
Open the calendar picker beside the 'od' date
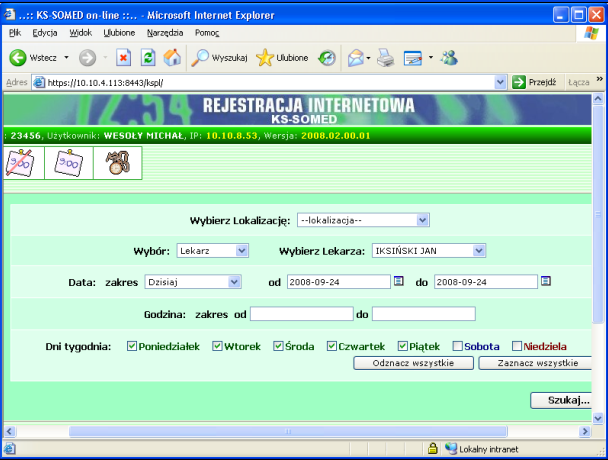click(x=399, y=281)
